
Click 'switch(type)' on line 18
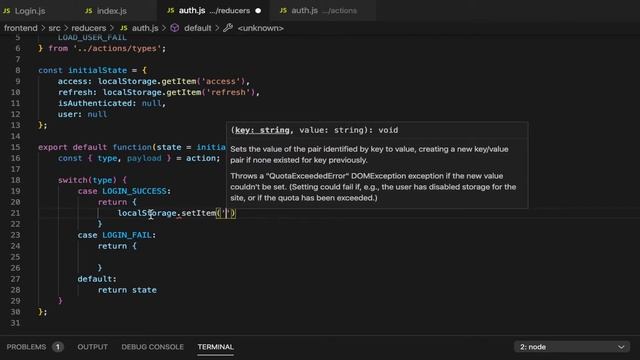(x=87, y=180)
